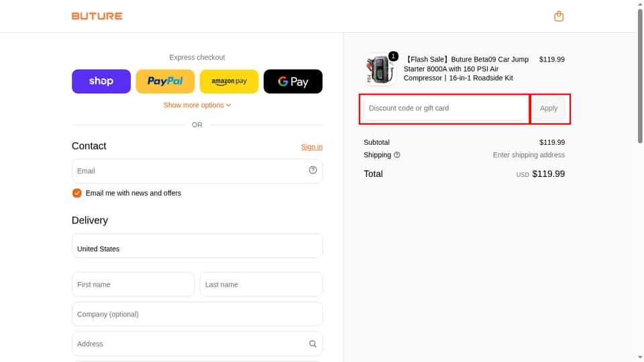Expand Show more options
The image size is (644, 362).
click(197, 105)
